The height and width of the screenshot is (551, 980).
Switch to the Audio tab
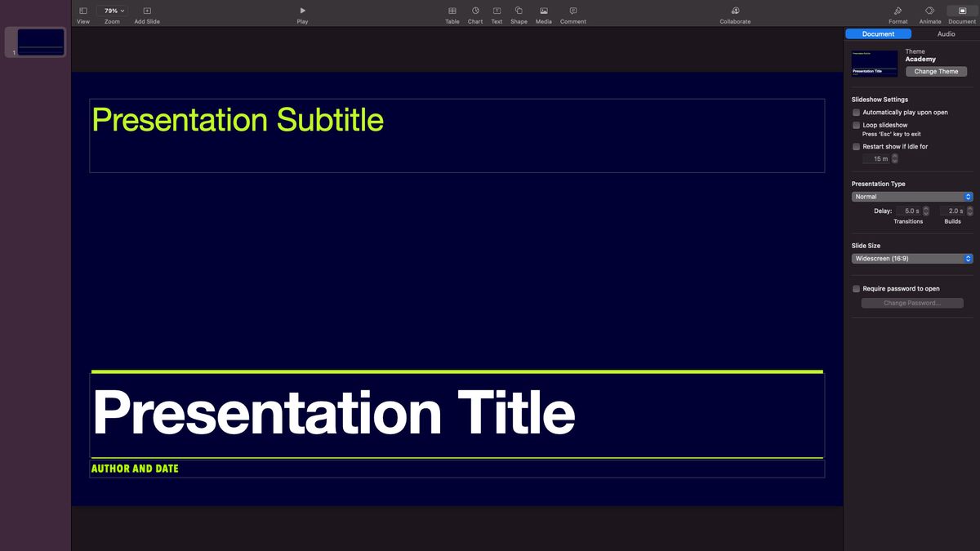[946, 33]
